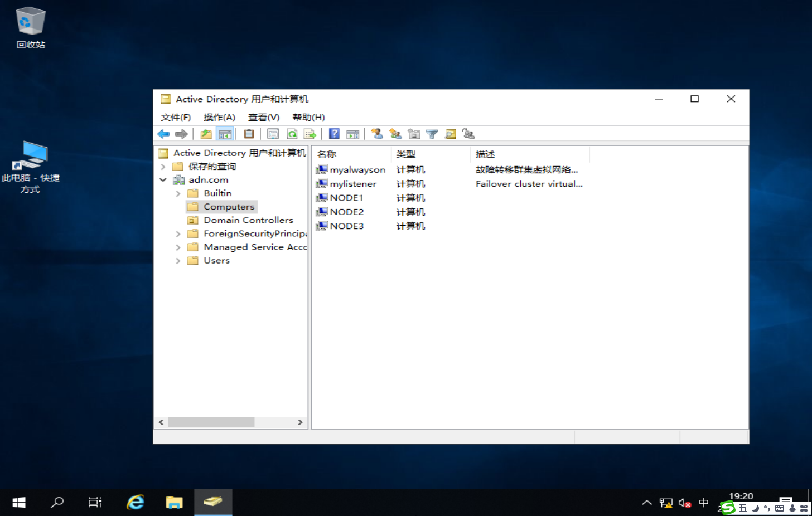The image size is (812, 516).
Task: Click the Active Directory app taskbar button
Action: pos(213,503)
